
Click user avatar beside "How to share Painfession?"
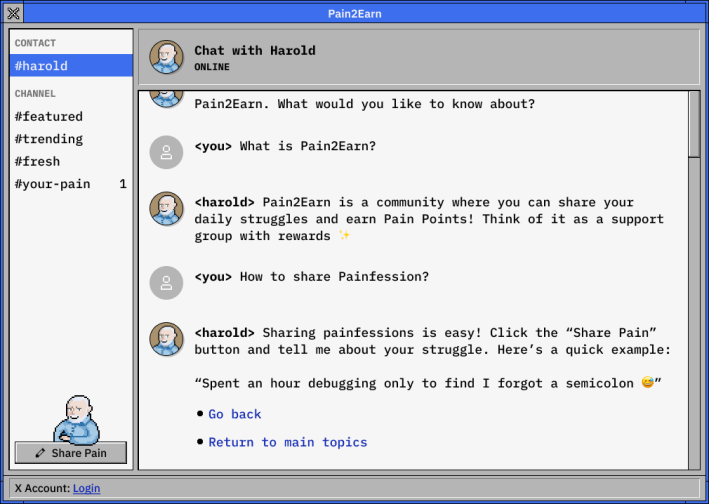pyautogui.click(x=166, y=282)
